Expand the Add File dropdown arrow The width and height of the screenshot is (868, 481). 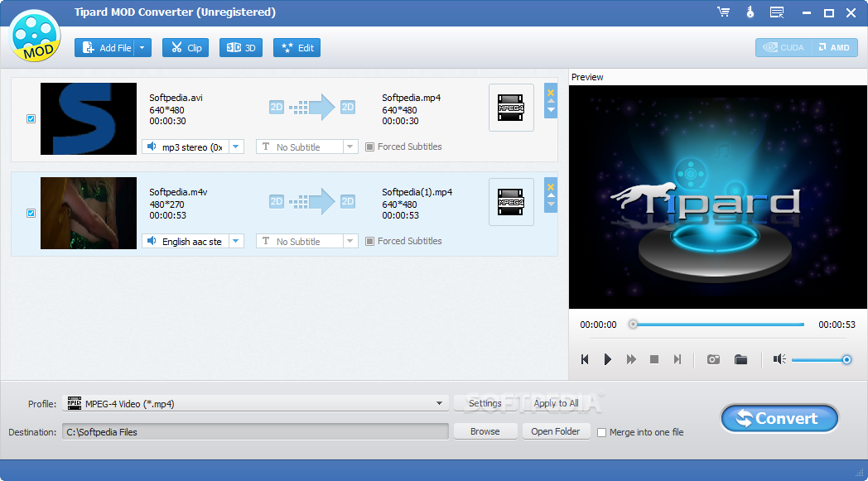(142, 47)
